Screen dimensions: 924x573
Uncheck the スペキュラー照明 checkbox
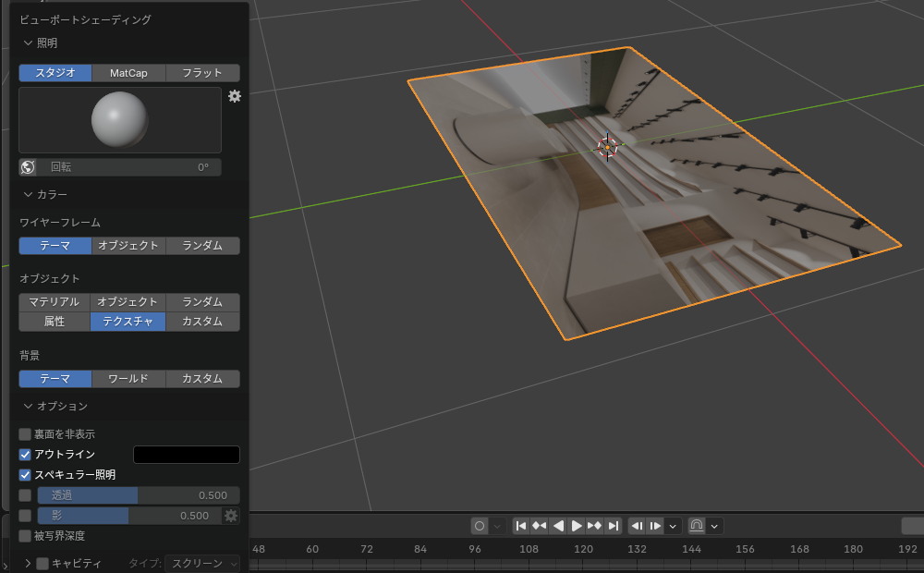[25, 474]
